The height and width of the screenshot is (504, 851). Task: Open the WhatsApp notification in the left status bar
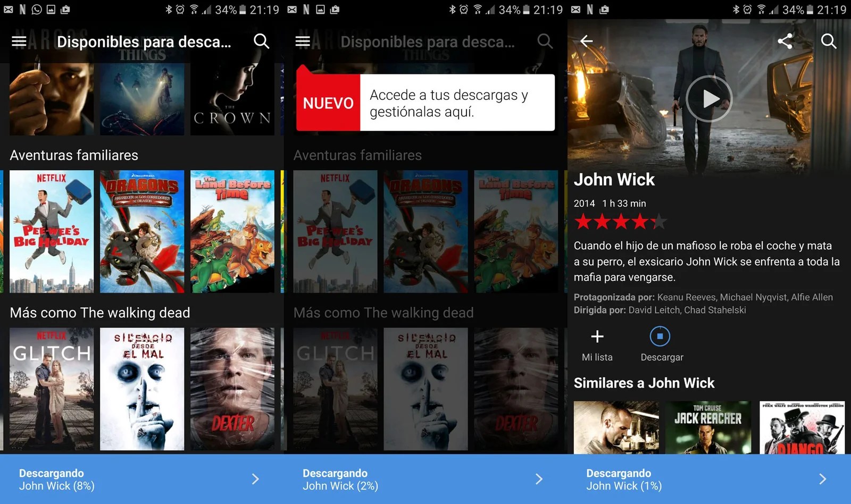pos(36,10)
